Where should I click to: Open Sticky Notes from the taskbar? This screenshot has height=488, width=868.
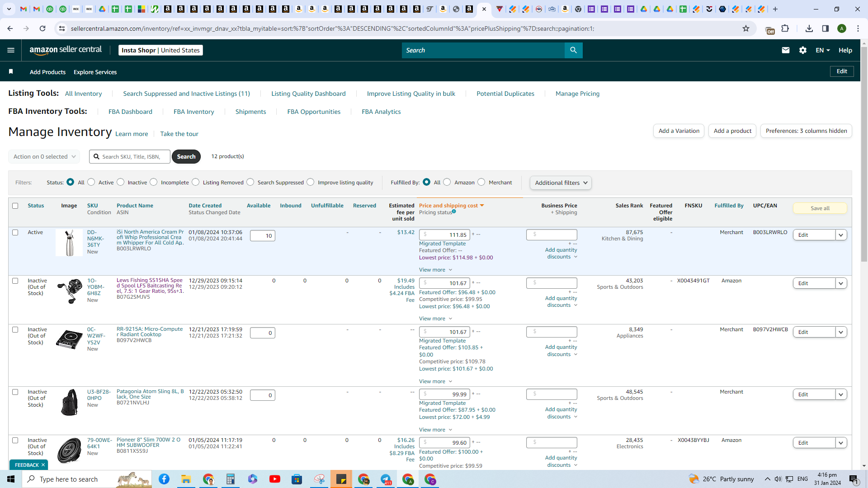341,479
